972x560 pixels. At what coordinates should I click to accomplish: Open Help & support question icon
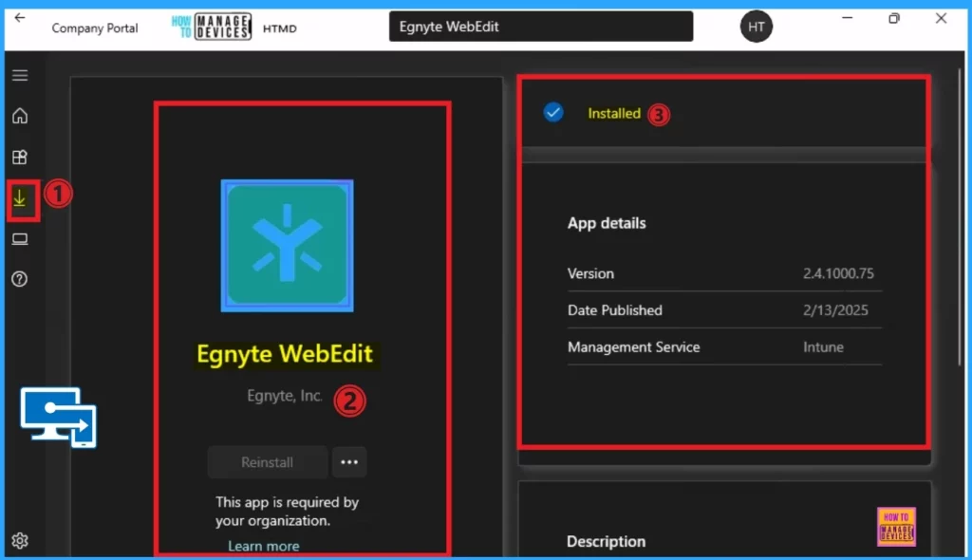tap(20, 279)
